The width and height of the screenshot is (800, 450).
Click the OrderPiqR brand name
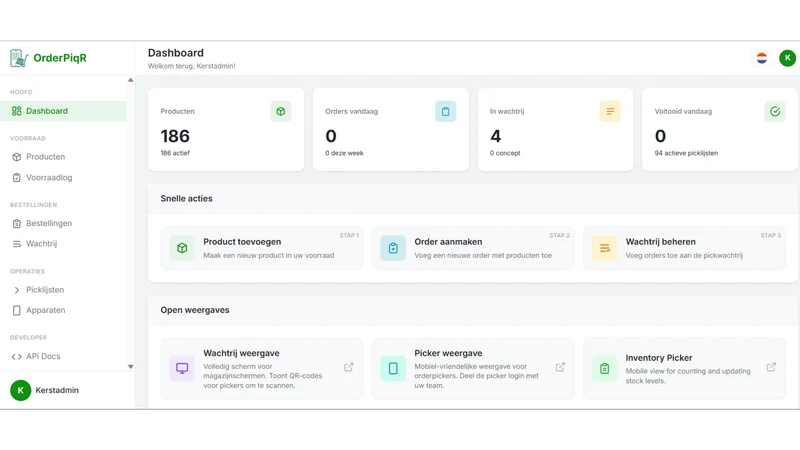coord(60,58)
